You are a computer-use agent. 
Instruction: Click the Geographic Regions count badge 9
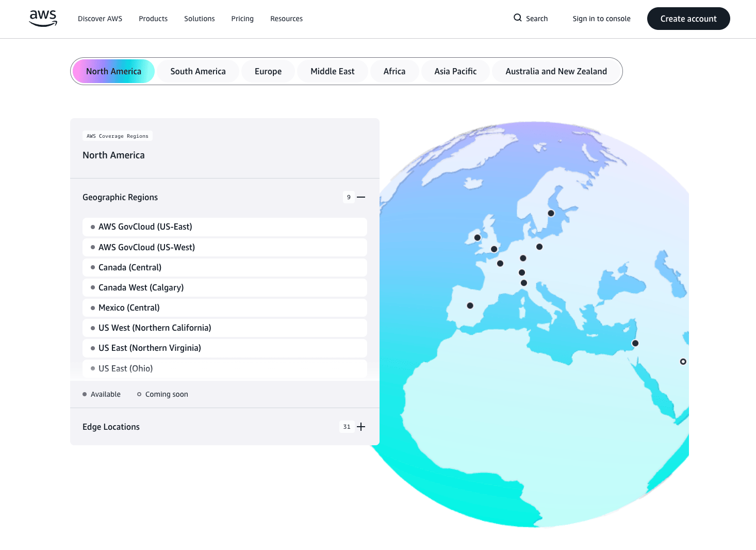tap(349, 197)
